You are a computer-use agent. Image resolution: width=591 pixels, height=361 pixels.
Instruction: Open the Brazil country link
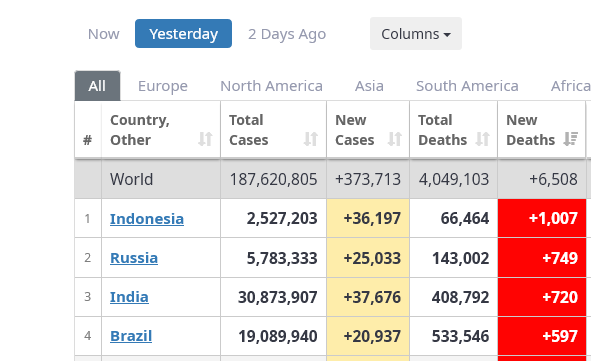[x=131, y=336]
